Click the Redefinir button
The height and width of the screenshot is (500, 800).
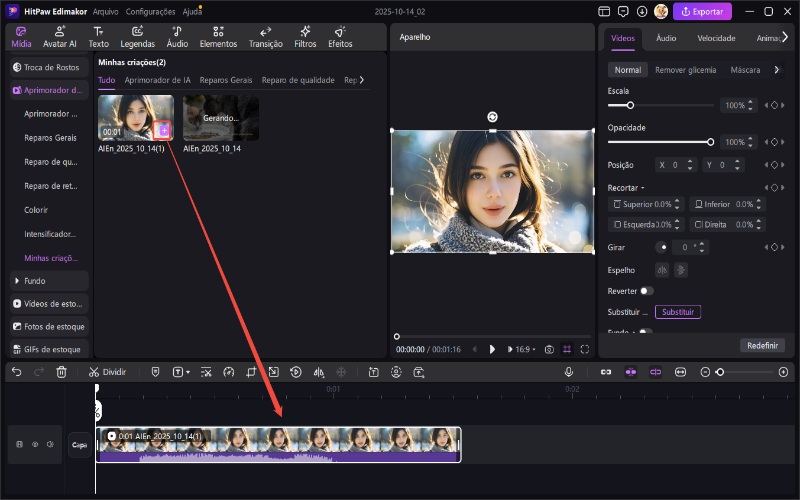tap(762, 345)
